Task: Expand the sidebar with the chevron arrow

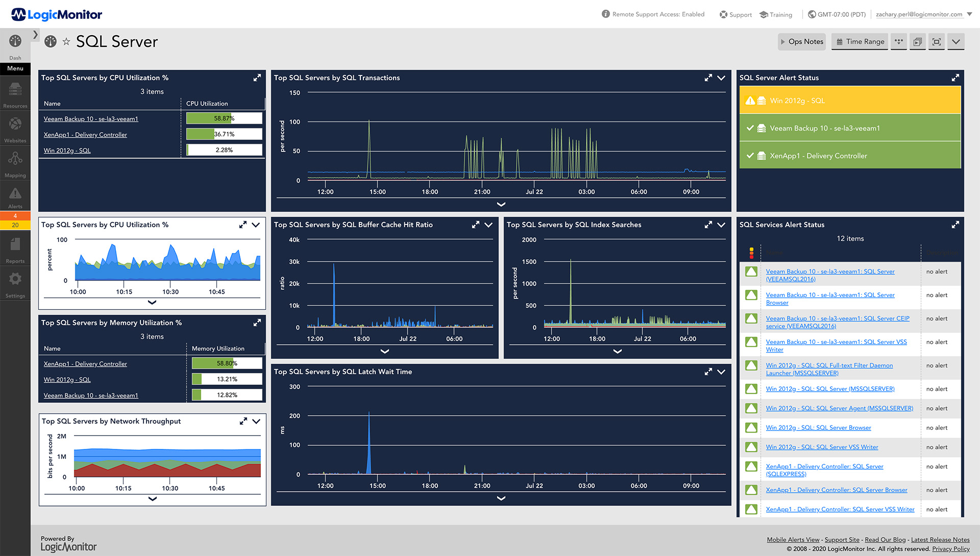Action: point(35,35)
